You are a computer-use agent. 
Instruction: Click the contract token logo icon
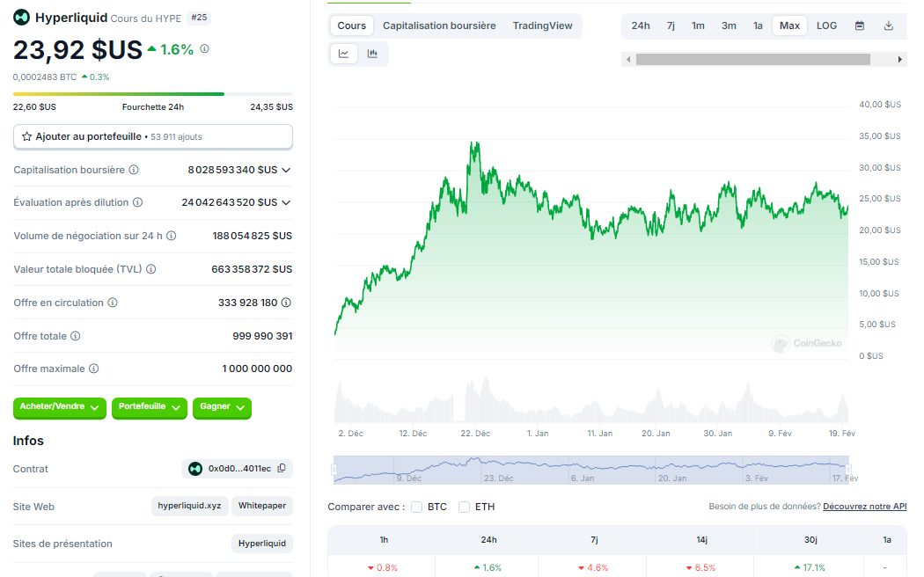click(x=195, y=469)
